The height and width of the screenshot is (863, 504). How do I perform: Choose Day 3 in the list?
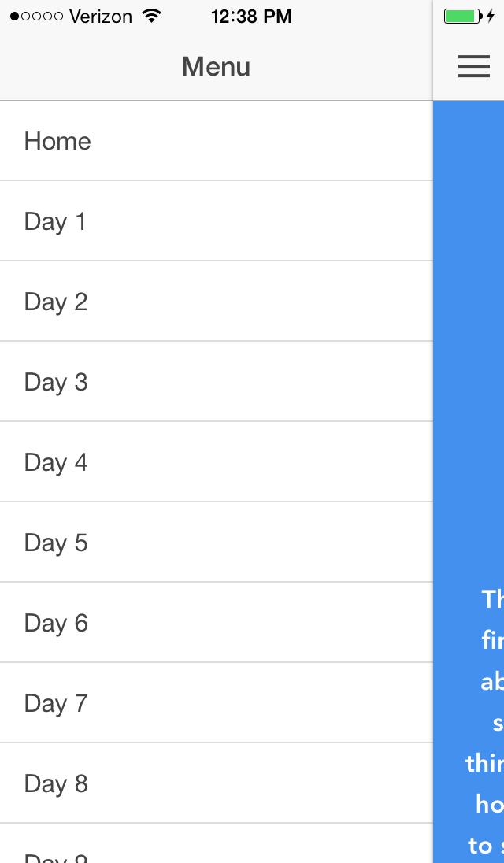coord(217,381)
